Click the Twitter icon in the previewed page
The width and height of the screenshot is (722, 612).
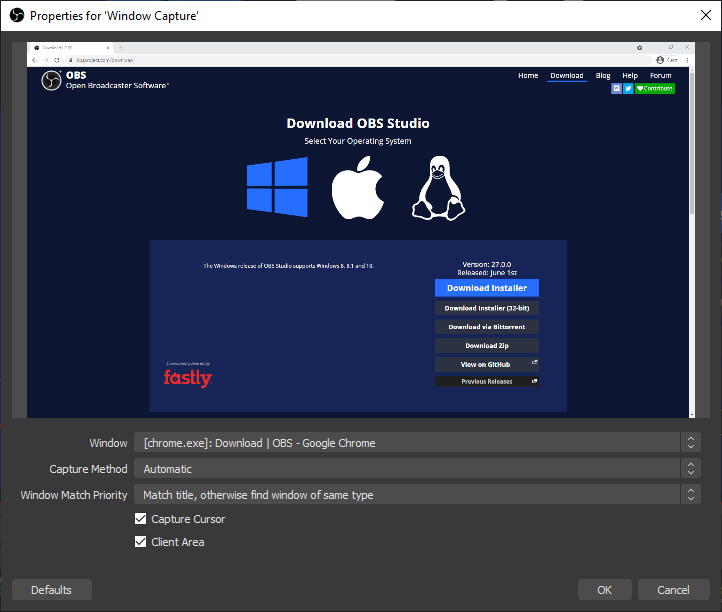coord(628,88)
